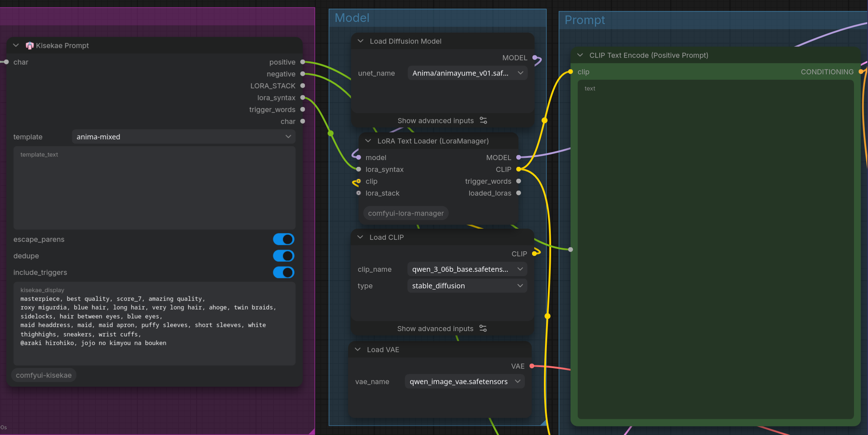Image resolution: width=868 pixels, height=435 pixels.
Task: Click the comfyui-lora-manager badge
Action: click(x=406, y=213)
